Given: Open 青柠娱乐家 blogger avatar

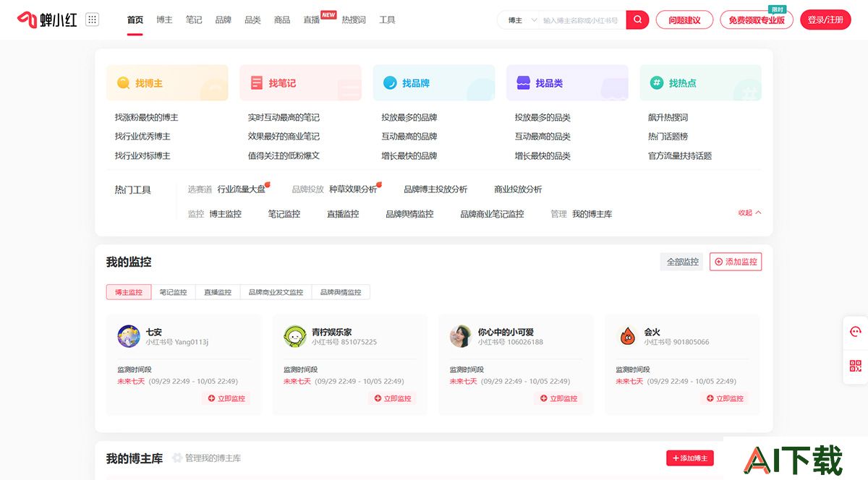Looking at the screenshot, I should [x=295, y=336].
